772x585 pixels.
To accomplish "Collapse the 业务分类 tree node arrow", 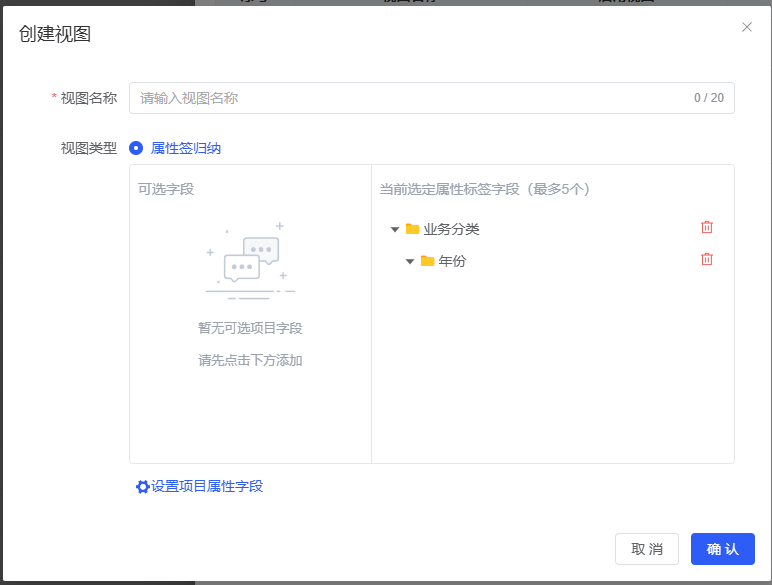I will [395, 230].
